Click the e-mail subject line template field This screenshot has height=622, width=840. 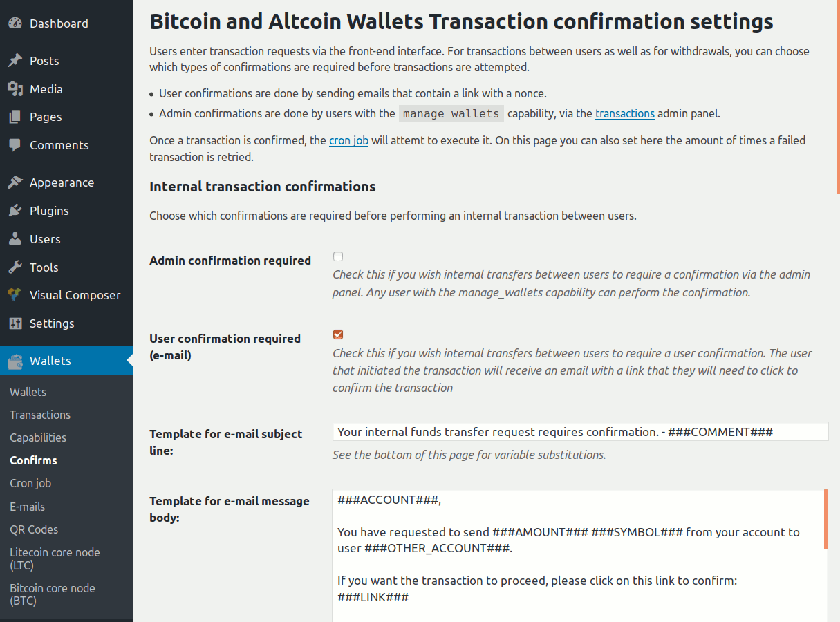pyautogui.click(x=580, y=432)
